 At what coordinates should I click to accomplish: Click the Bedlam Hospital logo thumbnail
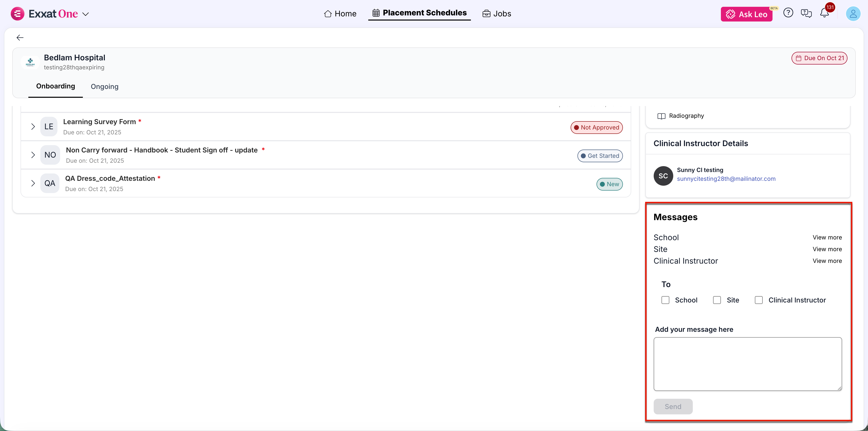(x=30, y=62)
